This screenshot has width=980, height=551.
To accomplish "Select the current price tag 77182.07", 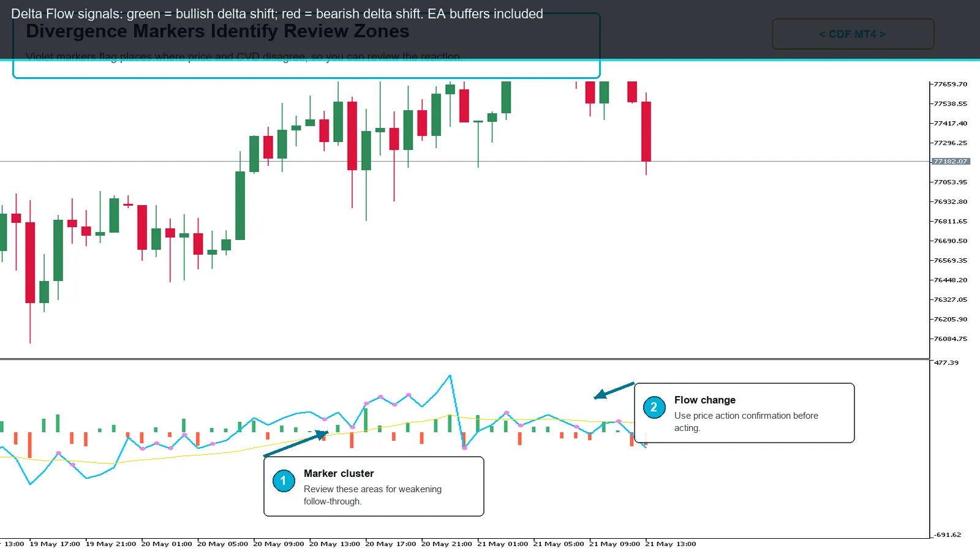I will click(x=951, y=162).
